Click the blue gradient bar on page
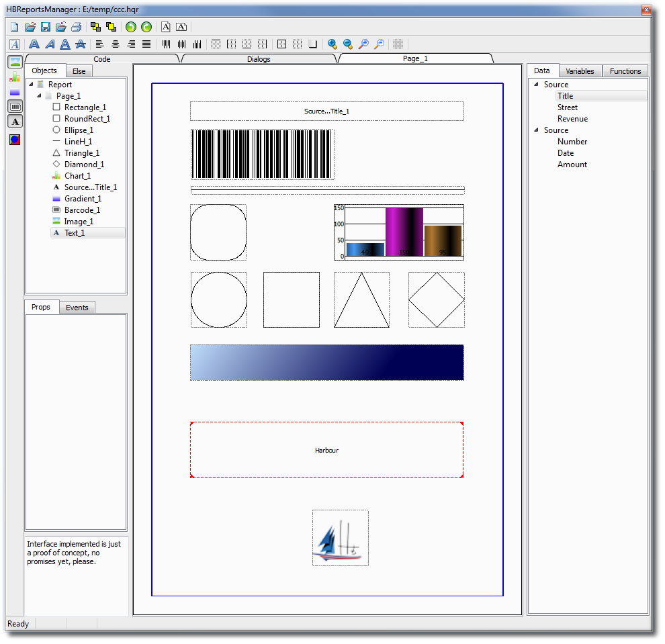665x644 pixels. pyautogui.click(x=326, y=363)
